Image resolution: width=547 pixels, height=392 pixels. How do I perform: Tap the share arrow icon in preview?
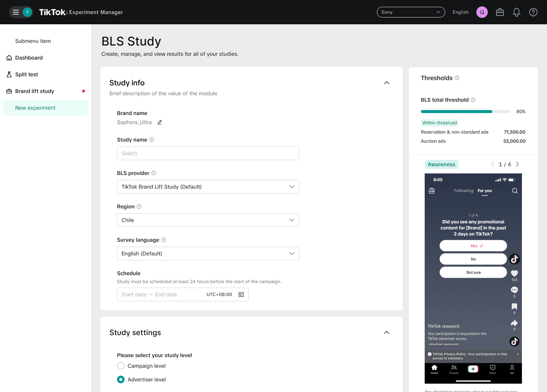[514, 323]
